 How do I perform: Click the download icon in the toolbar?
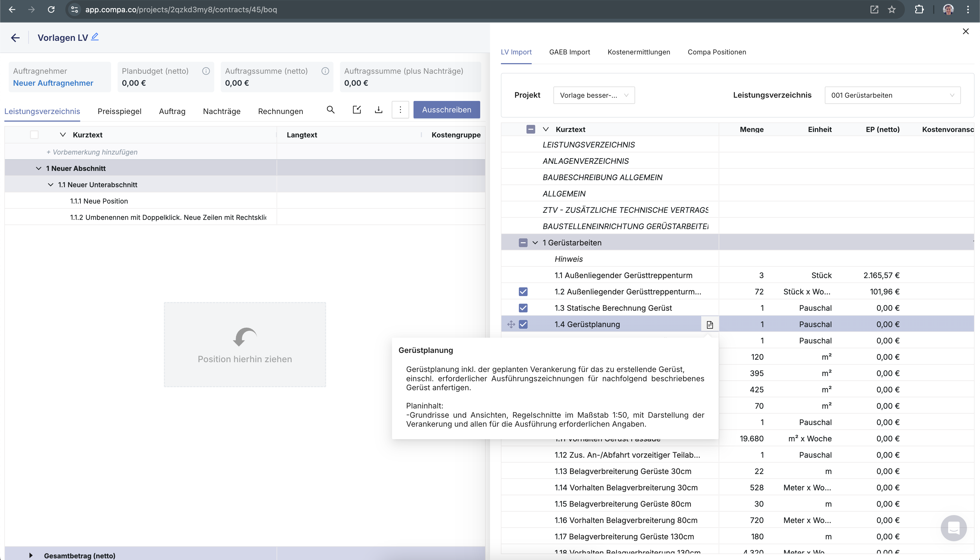379,110
